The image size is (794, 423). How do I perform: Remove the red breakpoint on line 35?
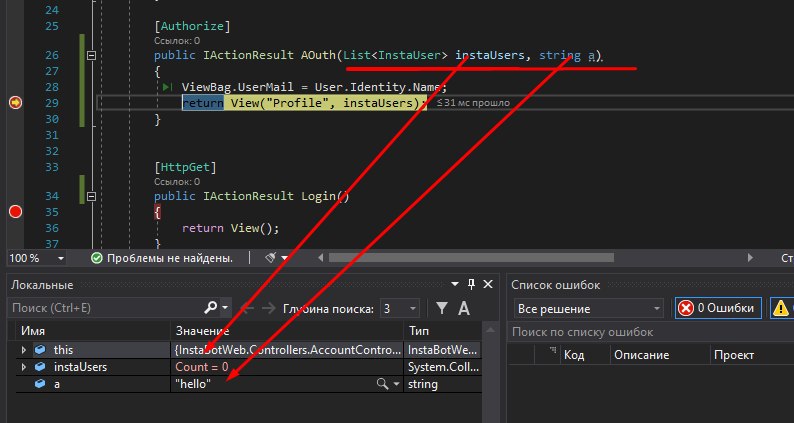(x=15, y=212)
